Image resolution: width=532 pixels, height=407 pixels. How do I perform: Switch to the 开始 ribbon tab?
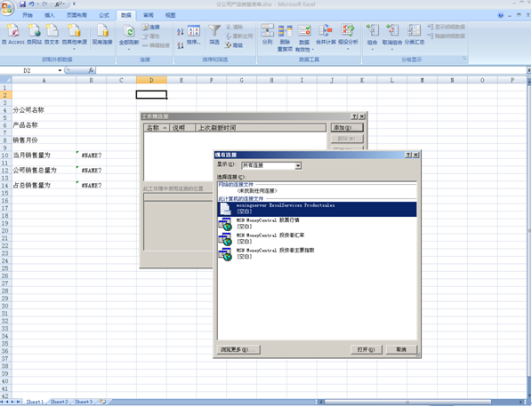coord(28,15)
